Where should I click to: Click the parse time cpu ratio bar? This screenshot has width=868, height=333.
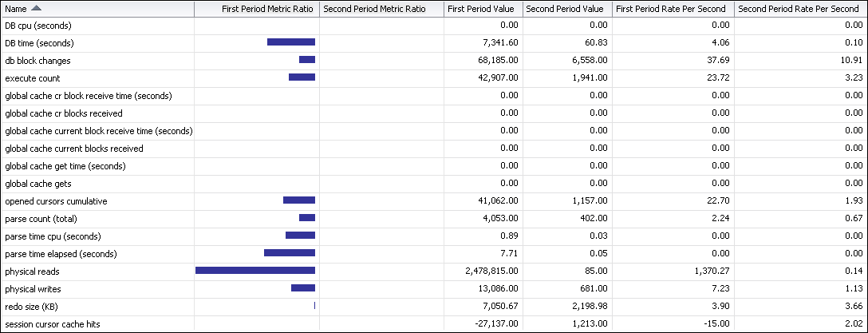click(301, 236)
